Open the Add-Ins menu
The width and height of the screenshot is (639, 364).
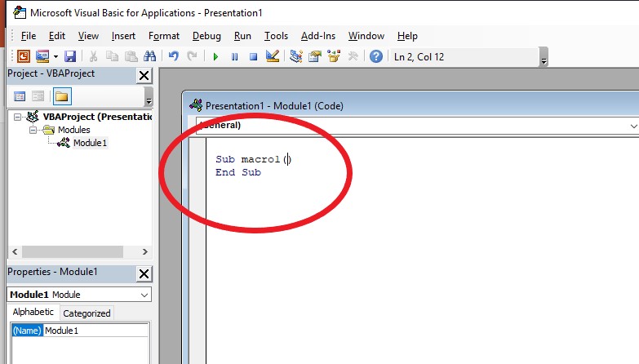[x=318, y=36]
